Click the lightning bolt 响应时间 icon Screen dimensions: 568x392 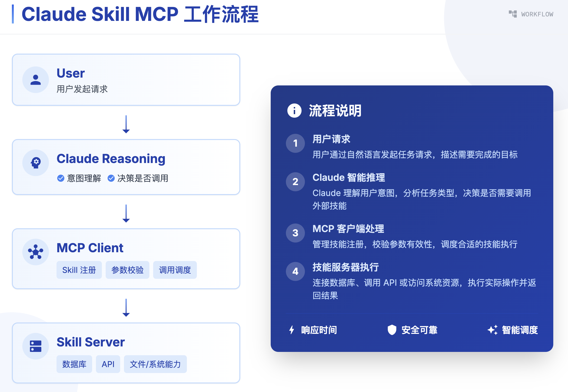pos(292,330)
